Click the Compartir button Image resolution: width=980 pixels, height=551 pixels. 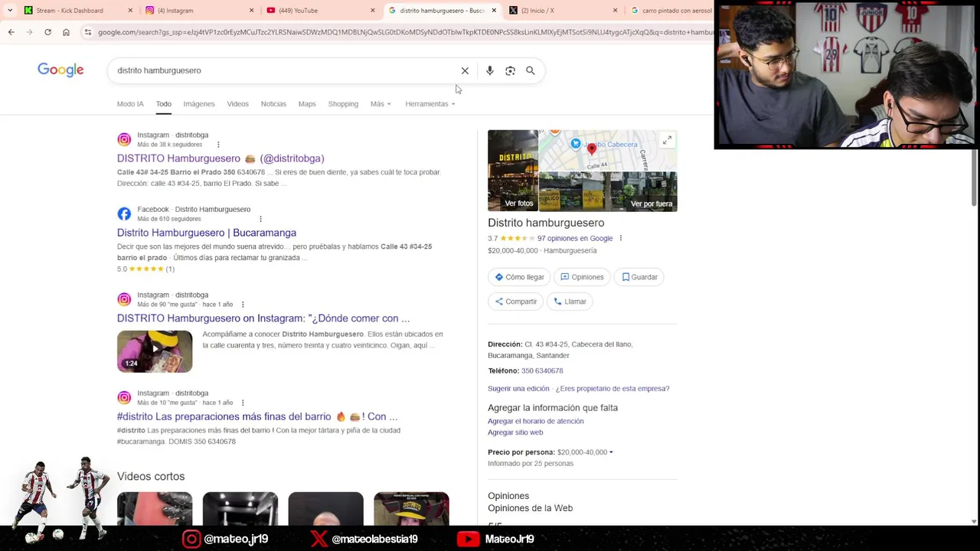pyautogui.click(x=515, y=302)
